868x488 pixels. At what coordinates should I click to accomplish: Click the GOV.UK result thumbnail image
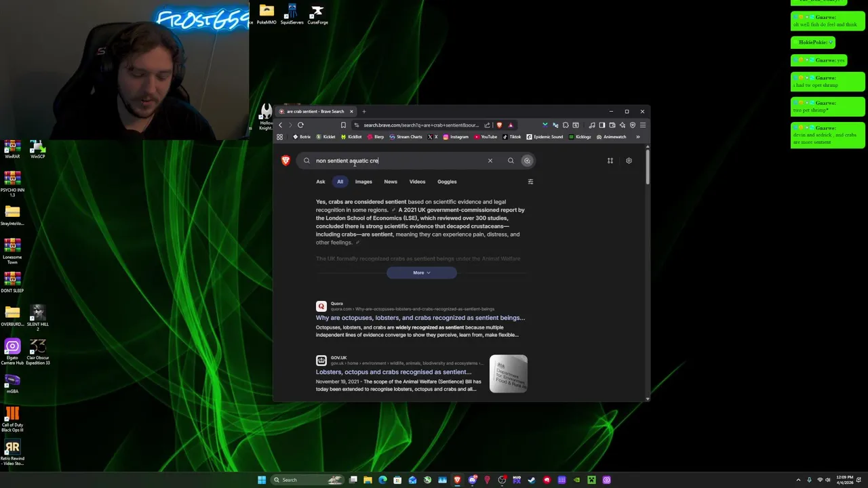coord(509,373)
